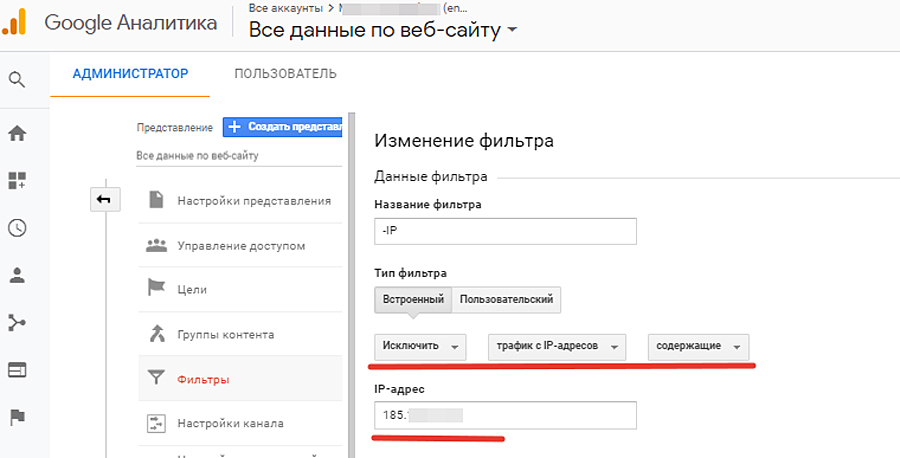Open the Acquisition arrows icon

17,322
